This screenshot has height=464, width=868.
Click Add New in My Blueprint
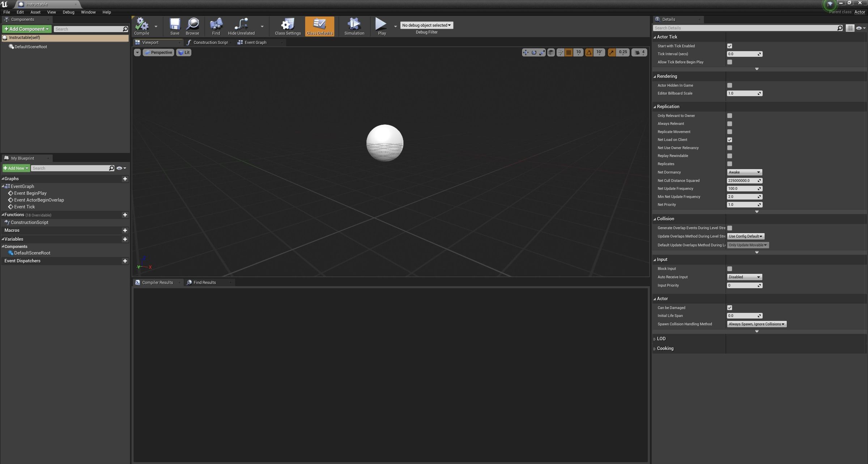point(16,168)
